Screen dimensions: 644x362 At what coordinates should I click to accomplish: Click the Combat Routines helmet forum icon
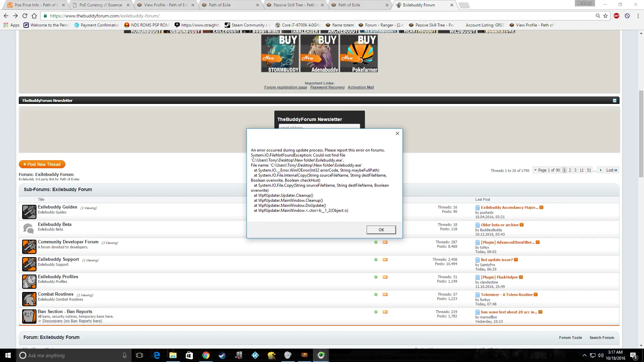(x=29, y=299)
